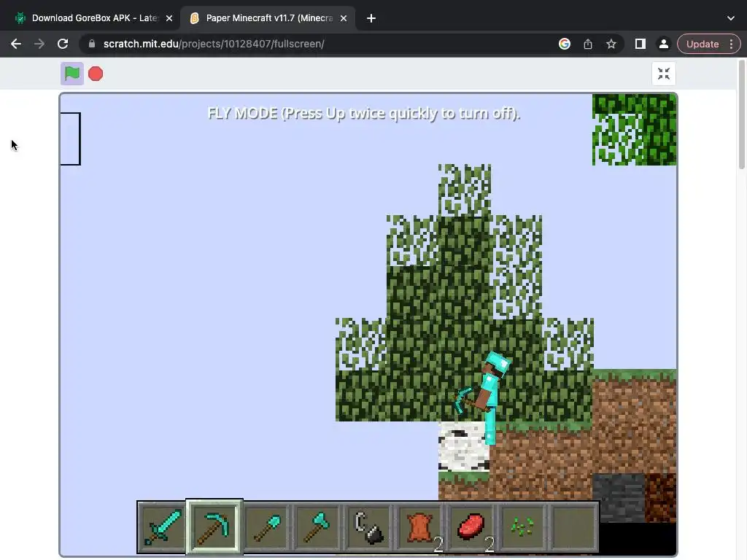
Task: Select the flint and steel hotbar slot
Action: click(368, 526)
